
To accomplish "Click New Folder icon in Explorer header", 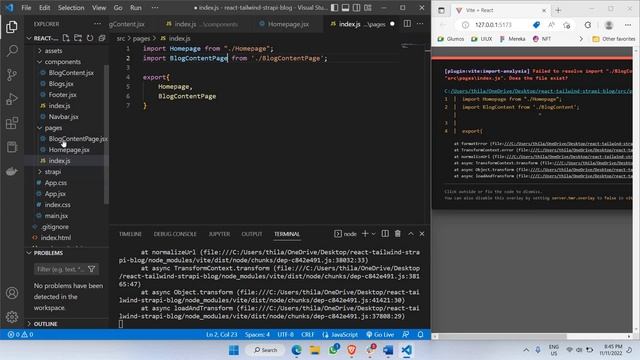I will (x=78, y=38).
